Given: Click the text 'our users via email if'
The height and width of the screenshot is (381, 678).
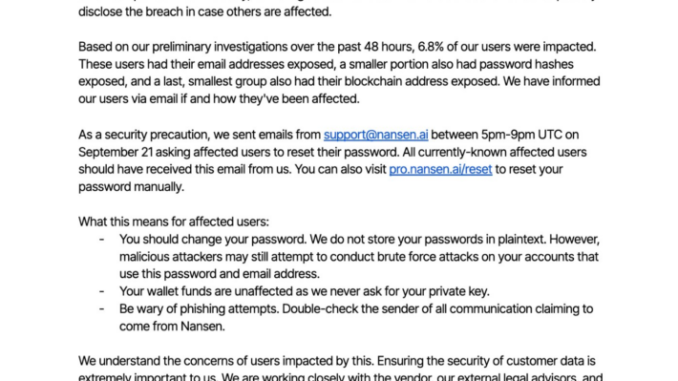Looking at the screenshot, I should (132, 99).
